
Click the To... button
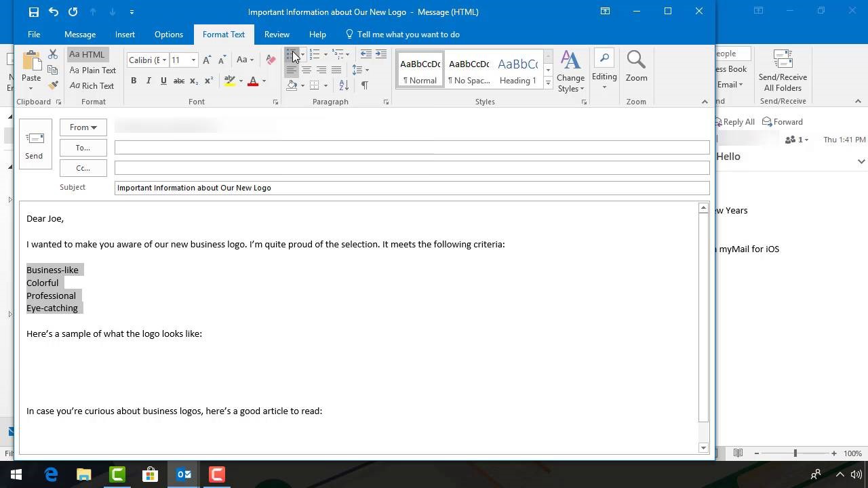(x=83, y=148)
